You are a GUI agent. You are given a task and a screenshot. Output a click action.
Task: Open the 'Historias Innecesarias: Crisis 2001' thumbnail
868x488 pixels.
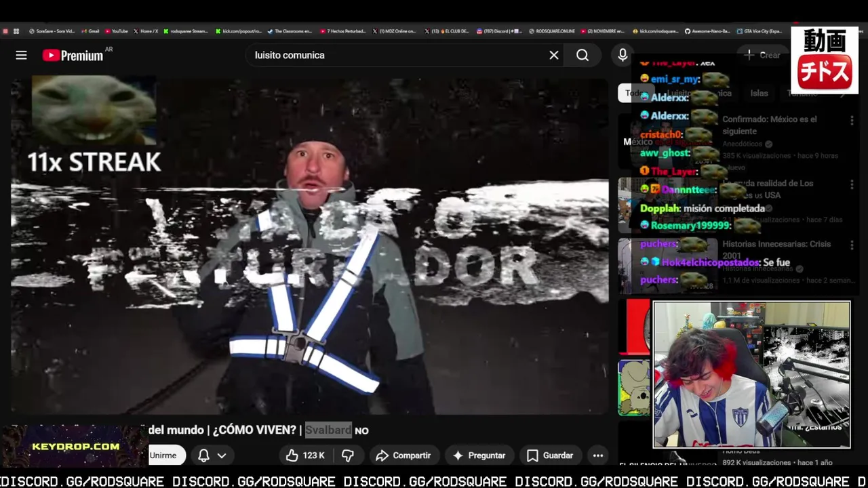[667, 266]
